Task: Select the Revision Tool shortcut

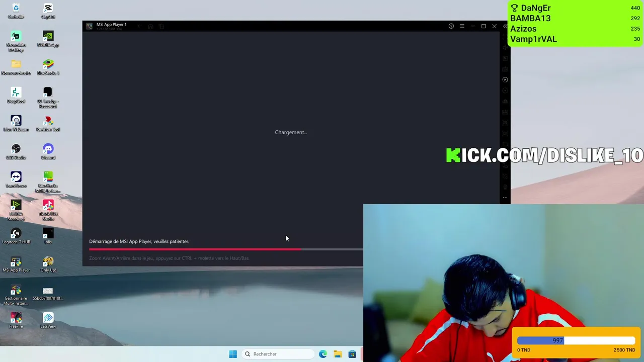Action: click(48, 124)
